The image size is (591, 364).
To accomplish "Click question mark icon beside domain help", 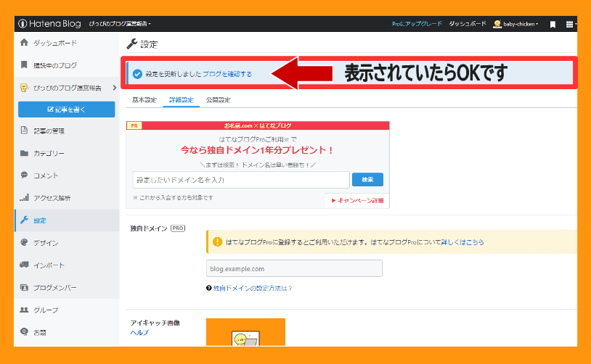I will click(209, 289).
